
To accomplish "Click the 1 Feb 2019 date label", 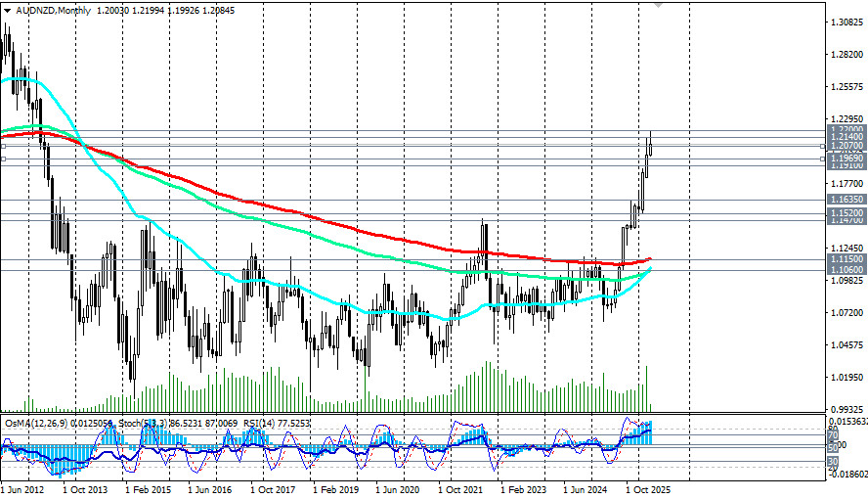I will (335, 490).
